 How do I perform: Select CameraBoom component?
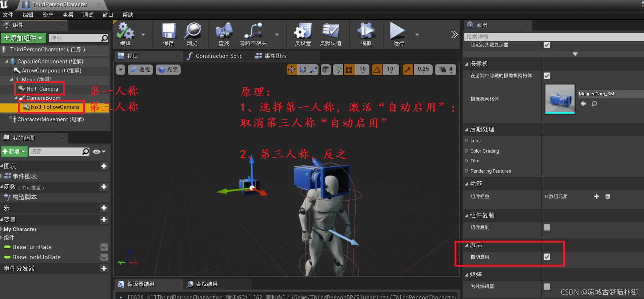coord(43,98)
